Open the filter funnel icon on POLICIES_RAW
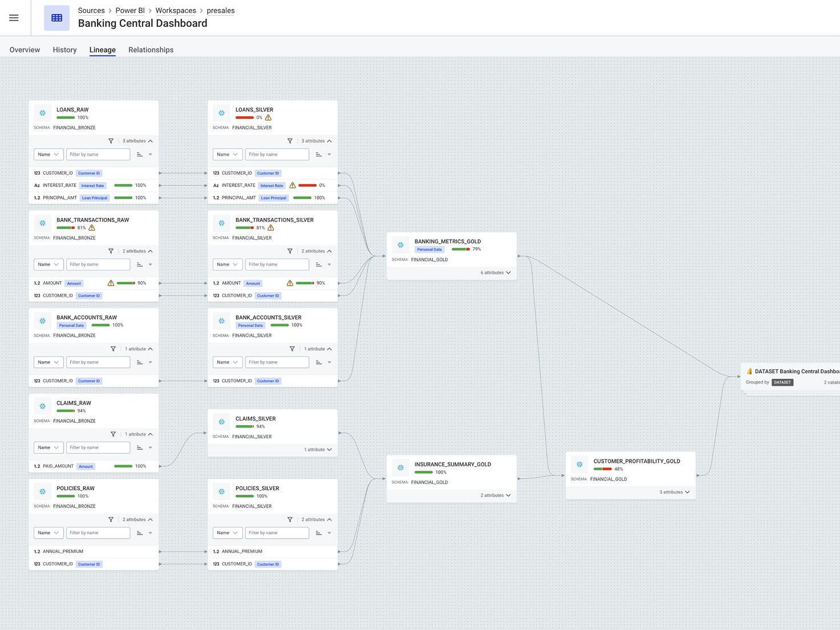 point(111,519)
